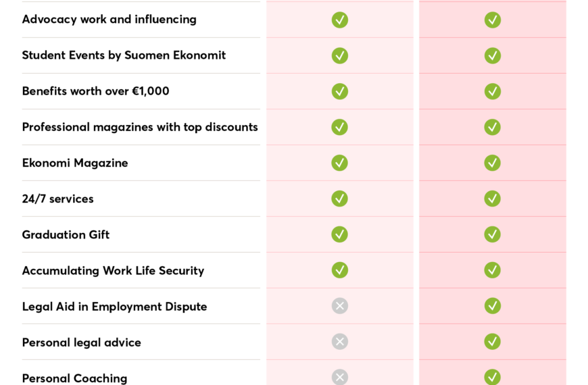This screenshot has height=385, width=588.
Task: Click second-column checkmark for Advocacy work row
Action: point(493,20)
